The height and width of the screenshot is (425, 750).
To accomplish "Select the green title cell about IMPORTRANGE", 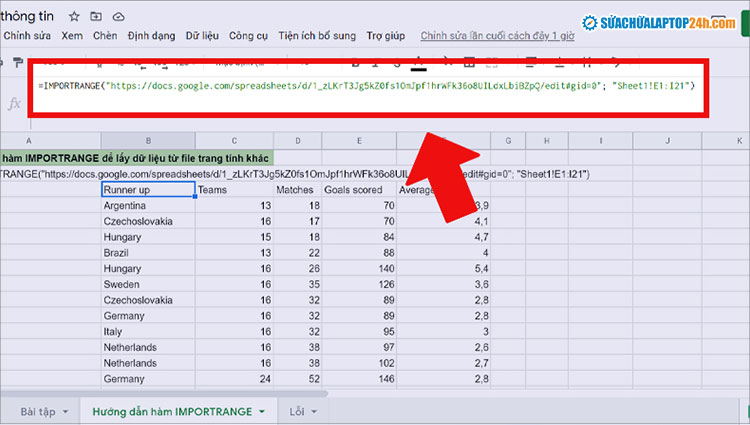I will coord(136,158).
